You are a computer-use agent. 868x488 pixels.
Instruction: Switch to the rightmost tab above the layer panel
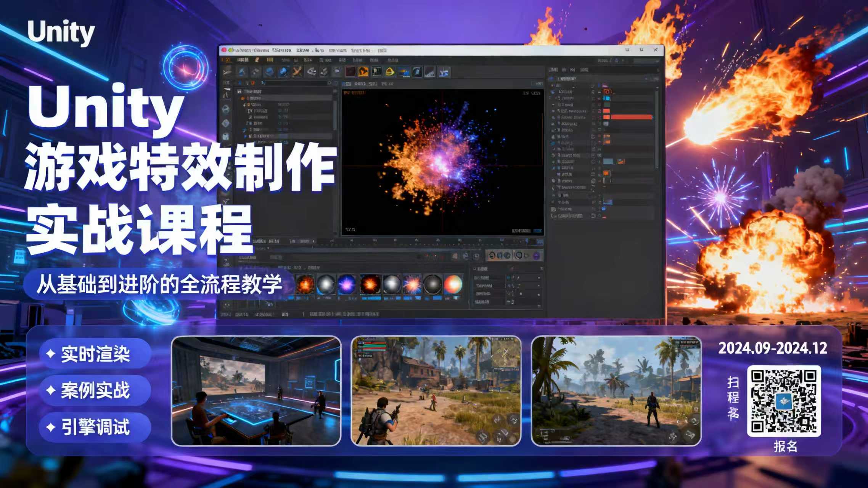[584, 70]
